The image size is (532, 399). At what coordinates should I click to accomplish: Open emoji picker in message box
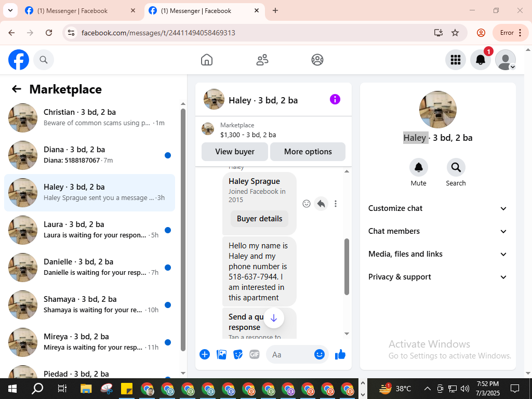(320, 354)
